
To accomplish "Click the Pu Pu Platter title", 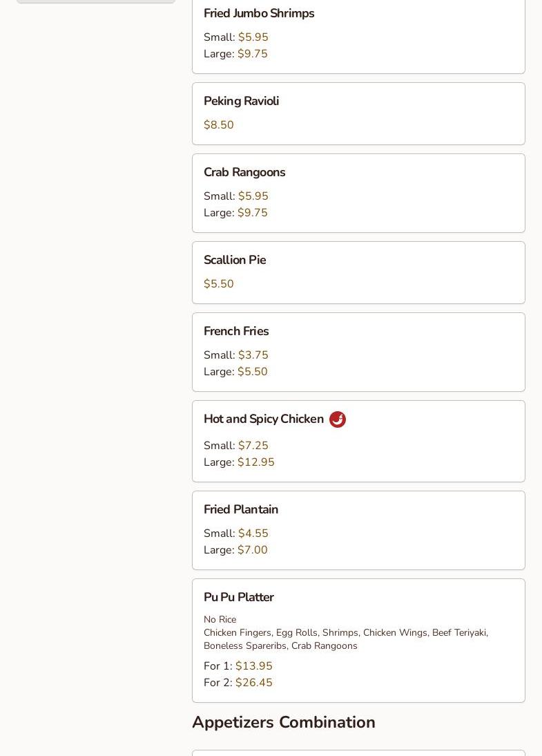I will [238, 598].
